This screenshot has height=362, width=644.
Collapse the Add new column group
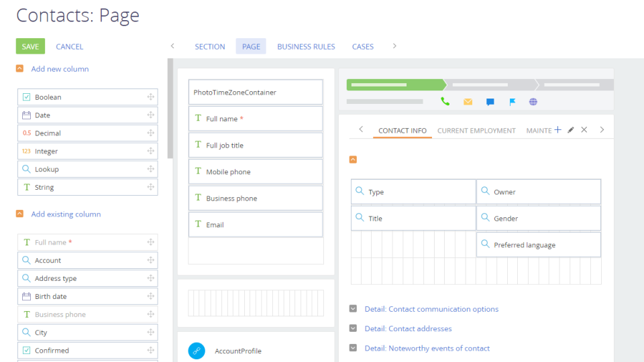coord(19,68)
